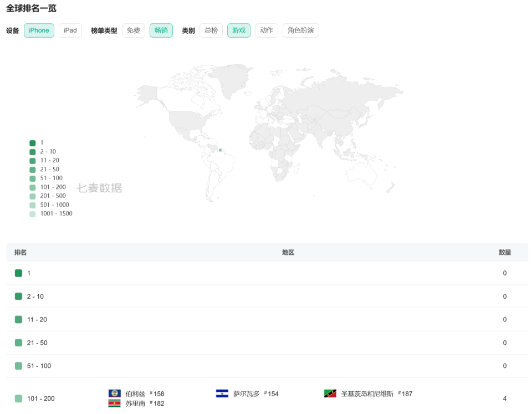The width and height of the screenshot is (532, 414).
Task: Click the Belize flag icon
Action: coord(115,393)
